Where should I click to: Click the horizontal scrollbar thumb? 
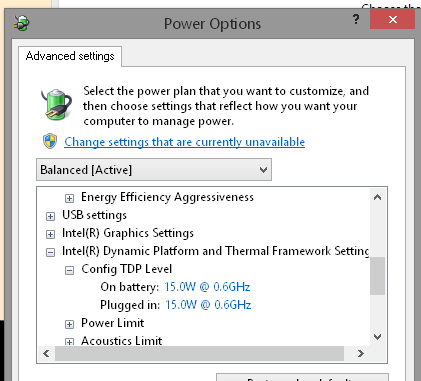pyautogui.click(x=199, y=353)
